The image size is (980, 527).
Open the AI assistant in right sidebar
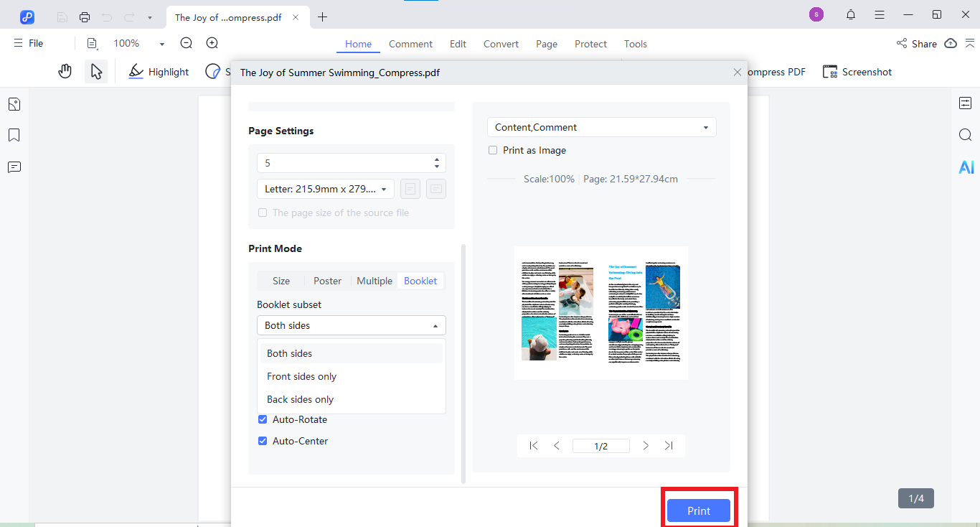click(966, 167)
